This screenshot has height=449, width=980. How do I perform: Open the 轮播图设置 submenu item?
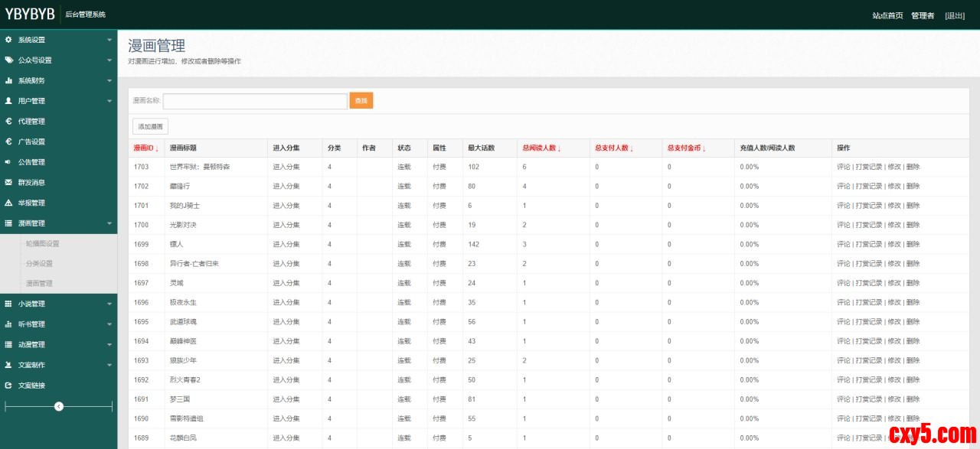[42, 243]
